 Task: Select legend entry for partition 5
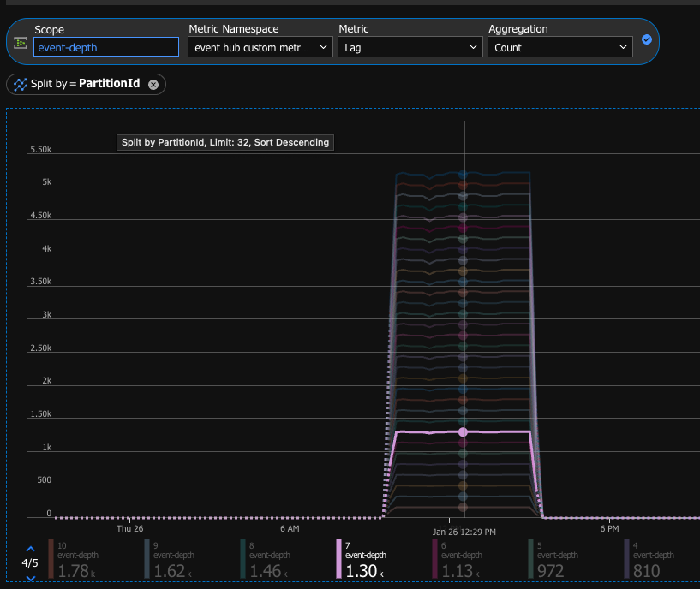pyautogui.click(x=553, y=560)
